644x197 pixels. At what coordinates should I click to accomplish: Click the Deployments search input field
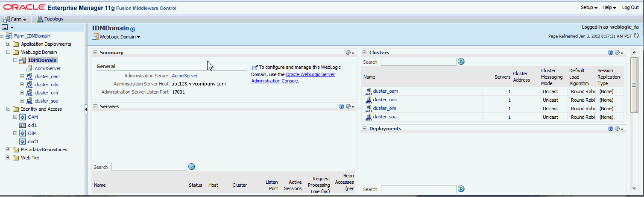pos(419,189)
